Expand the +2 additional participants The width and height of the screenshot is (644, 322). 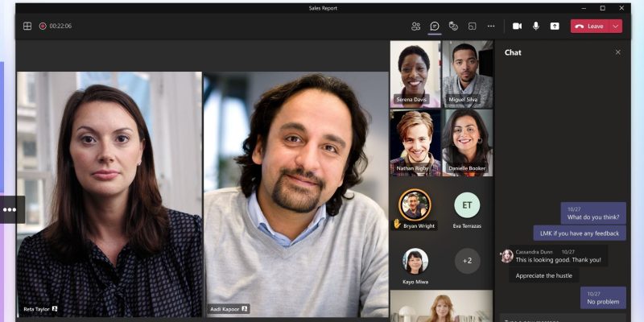click(467, 261)
